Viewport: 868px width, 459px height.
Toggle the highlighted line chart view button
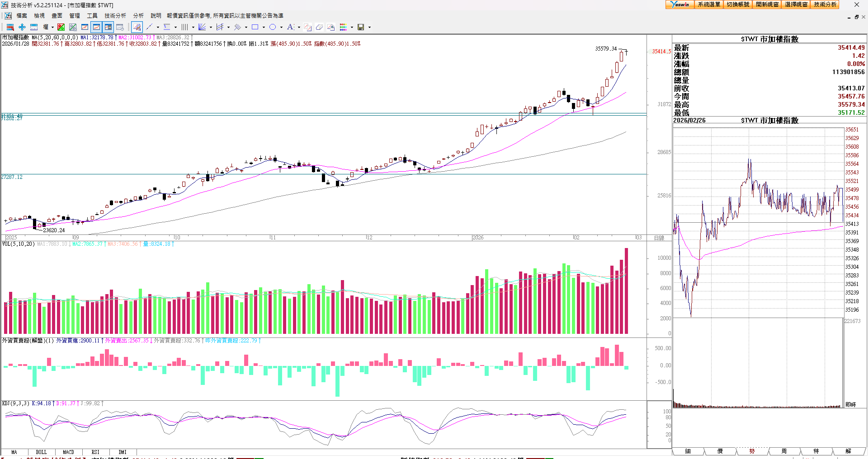96,27
